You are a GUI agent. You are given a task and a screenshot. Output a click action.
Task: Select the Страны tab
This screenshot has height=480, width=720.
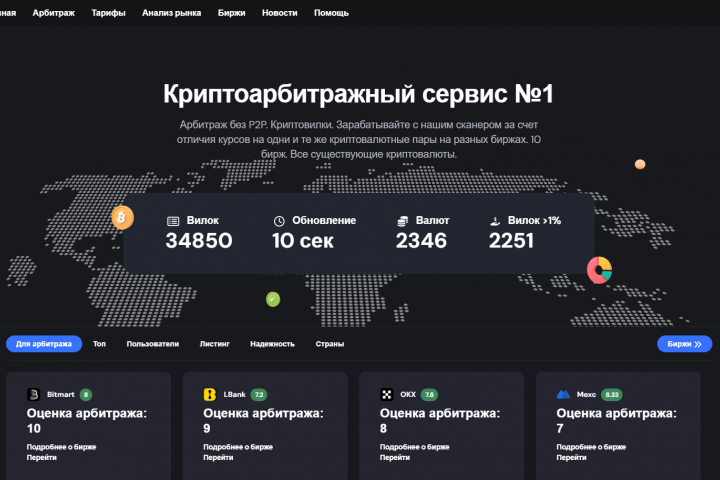330,344
